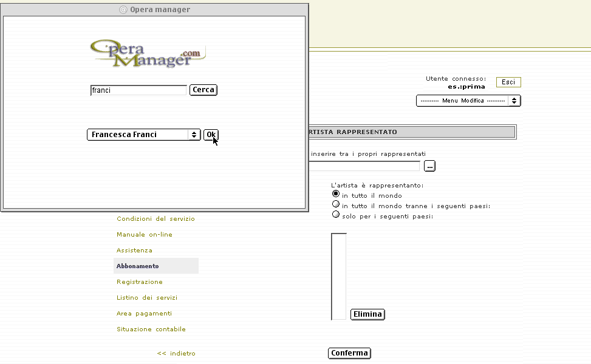Click the empty countries list box
This screenshot has width=591, height=364.
[x=339, y=277]
